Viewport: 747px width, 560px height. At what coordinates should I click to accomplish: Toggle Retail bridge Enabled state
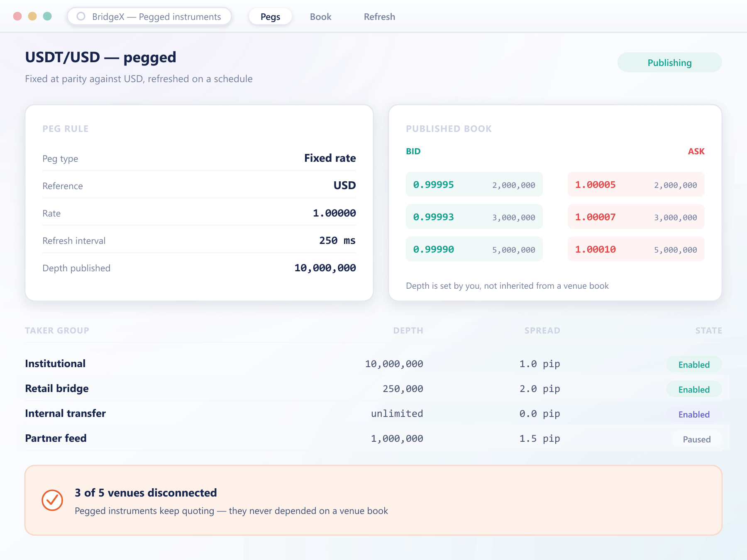coord(694,390)
